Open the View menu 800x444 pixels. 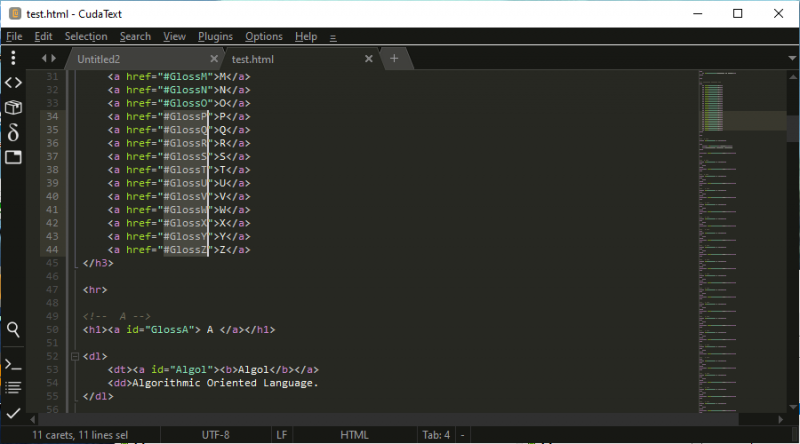[x=174, y=37]
